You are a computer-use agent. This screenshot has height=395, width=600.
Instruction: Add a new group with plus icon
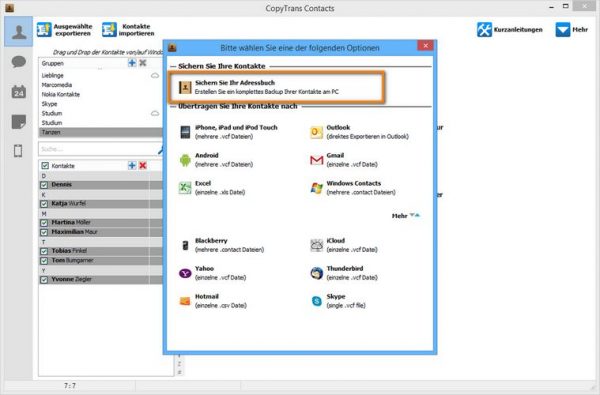(132, 63)
